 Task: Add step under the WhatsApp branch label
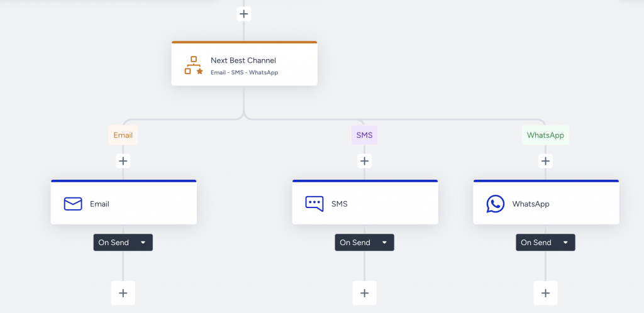tap(545, 161)
